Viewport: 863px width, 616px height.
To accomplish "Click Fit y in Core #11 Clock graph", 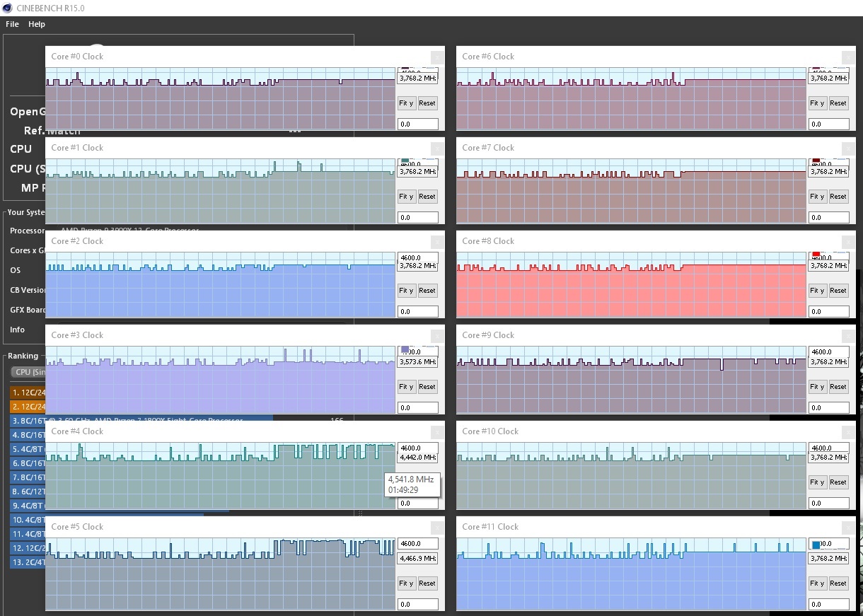I will 817,583.
